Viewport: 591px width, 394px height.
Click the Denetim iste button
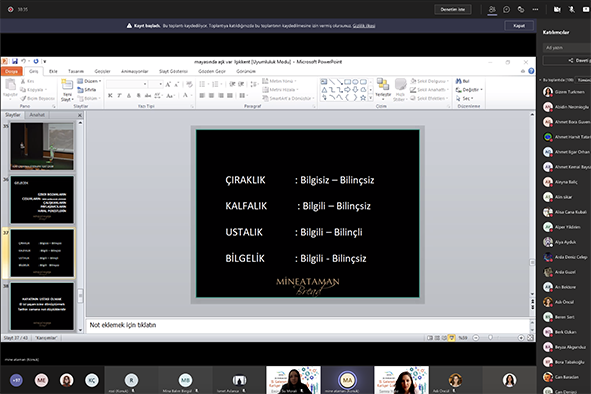(453, 9)
